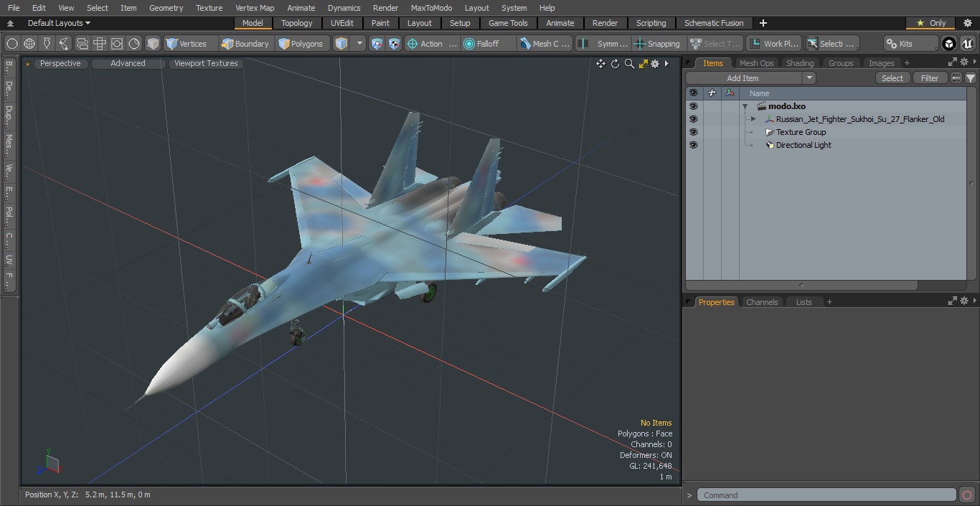Open the Selection options menu
This screenshot has width=980, height=506.
[x=831, y=44]
